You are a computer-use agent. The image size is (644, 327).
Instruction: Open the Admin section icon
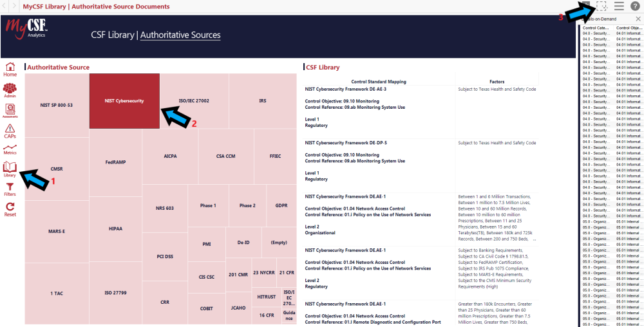pyautogui.click(x=10, y=90)
